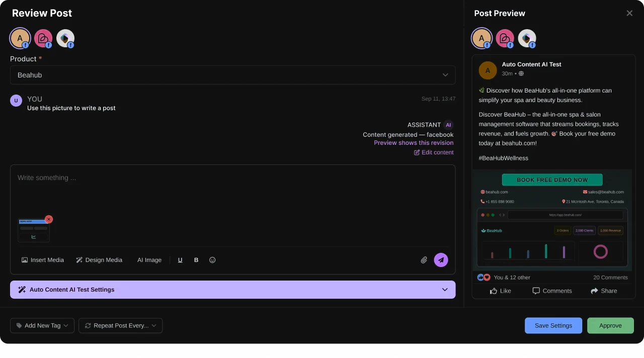Click magic wand icon in settings bar

pyautogui.click(x=22, y=290)
